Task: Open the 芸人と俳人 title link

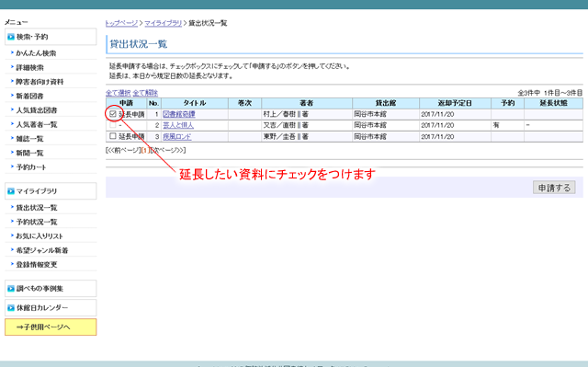Action: click(x=178, y=125)
